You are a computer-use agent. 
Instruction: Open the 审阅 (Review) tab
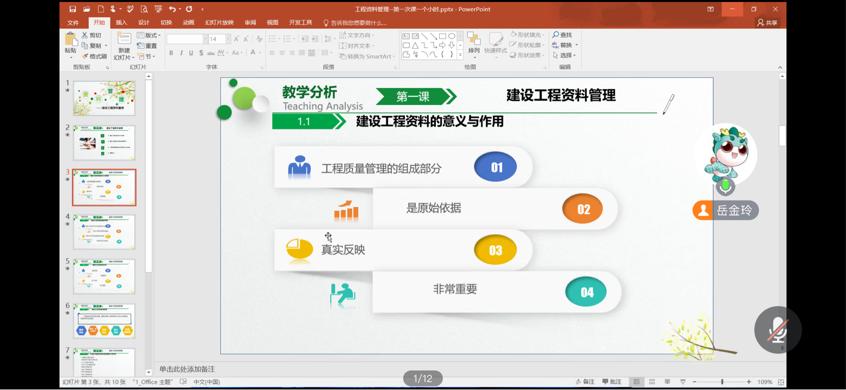[x=250, y=23]
